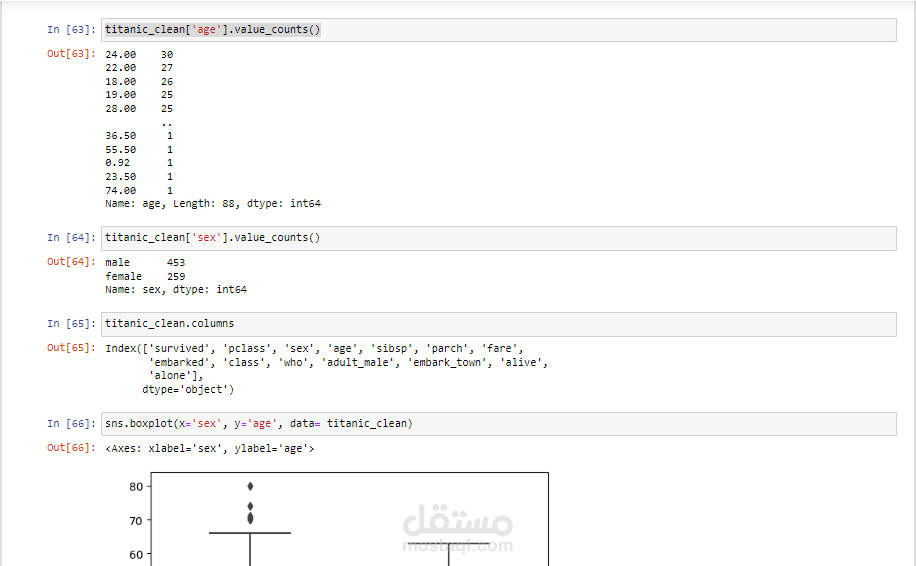
Task: Click the Out[64] output prompt
Action: 71,262
